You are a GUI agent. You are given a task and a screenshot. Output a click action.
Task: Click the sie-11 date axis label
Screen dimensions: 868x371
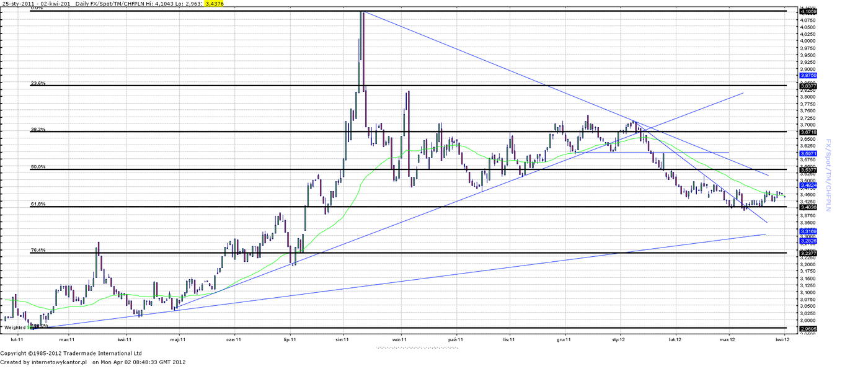(x=342, y=339)
